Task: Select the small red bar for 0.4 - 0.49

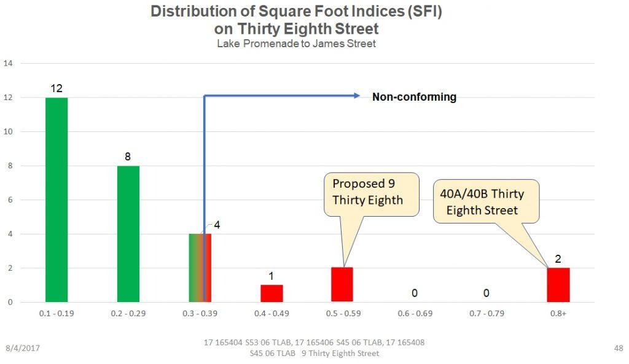Action: point(272,293)
